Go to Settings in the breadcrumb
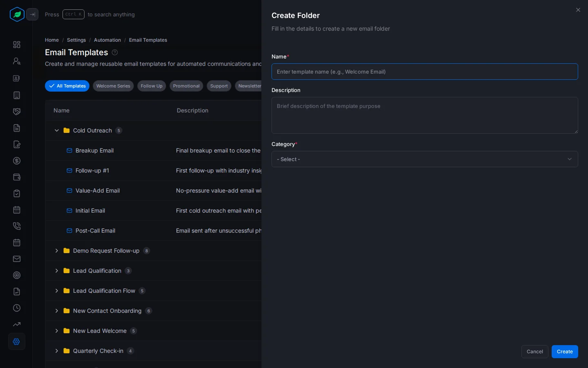Screen dimensions: 588x368 [76, 40]
